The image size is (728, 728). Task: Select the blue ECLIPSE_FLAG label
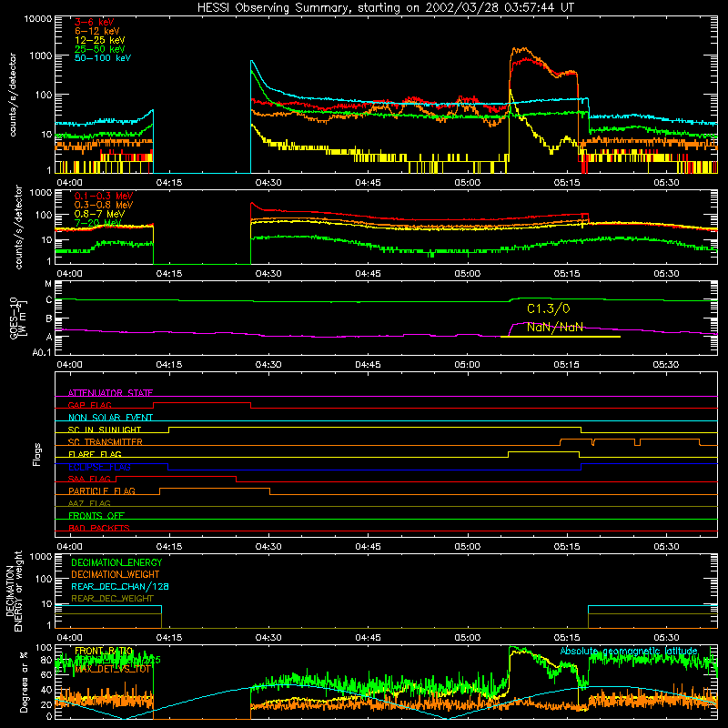[99, 467]
